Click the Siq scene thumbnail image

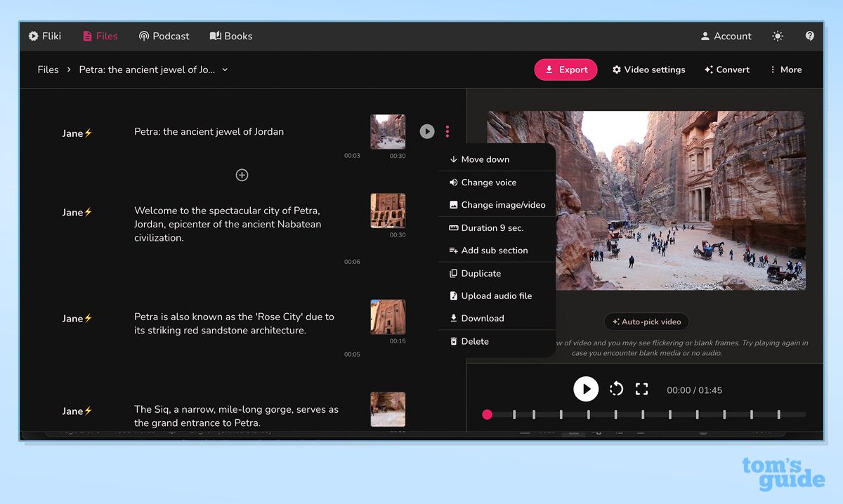coord(388,409)
